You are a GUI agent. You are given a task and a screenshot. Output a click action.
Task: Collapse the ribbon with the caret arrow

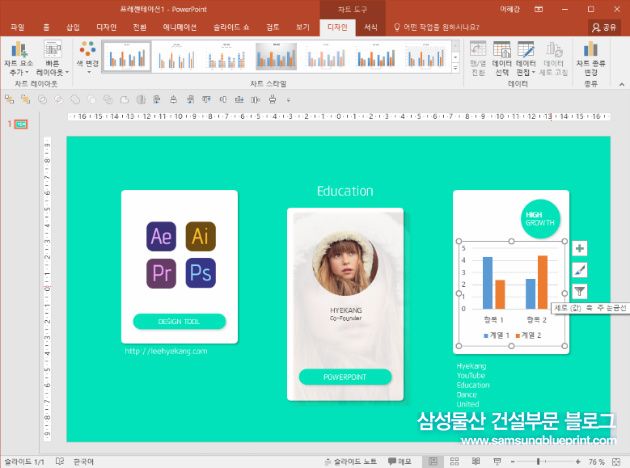(x=622, y=84)
